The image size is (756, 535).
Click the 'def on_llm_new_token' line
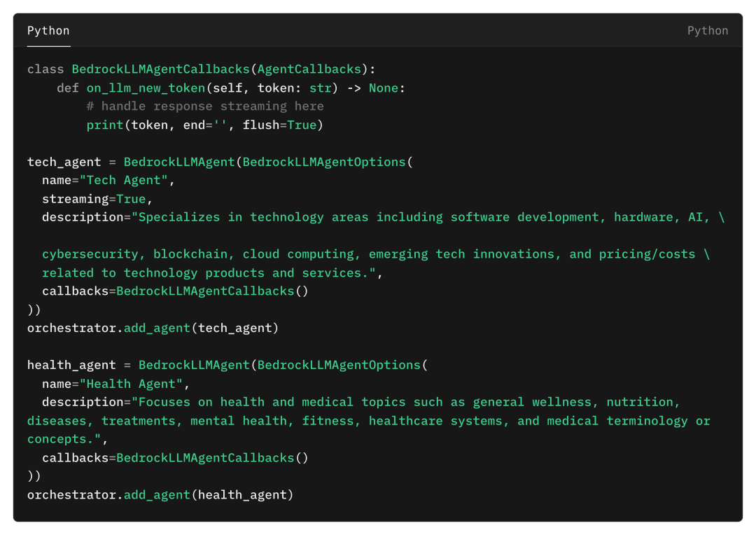point(231,88)
